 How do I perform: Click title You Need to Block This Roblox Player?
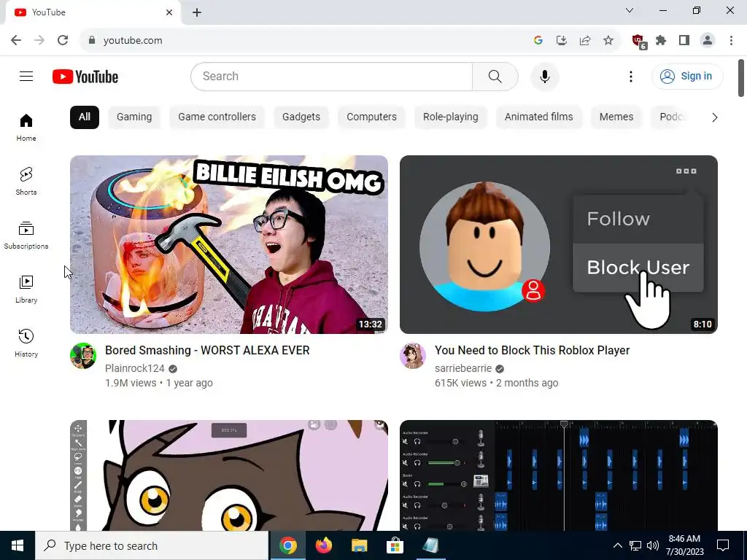[x=532, y=351]
